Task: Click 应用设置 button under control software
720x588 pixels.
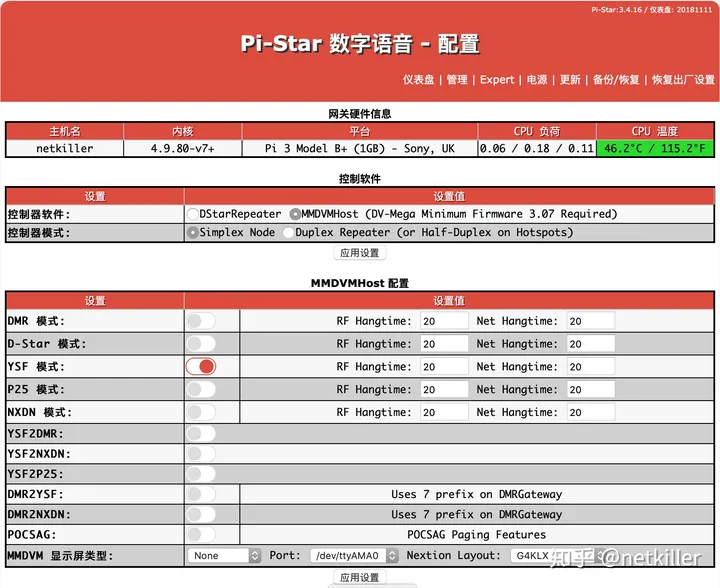Action: 359,253
